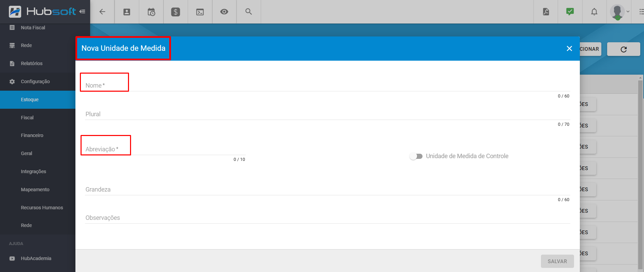Screen dimensions: 644x272
Task: Collapse the sidebar using Hubsoft arrow
Action: (82, 12)
